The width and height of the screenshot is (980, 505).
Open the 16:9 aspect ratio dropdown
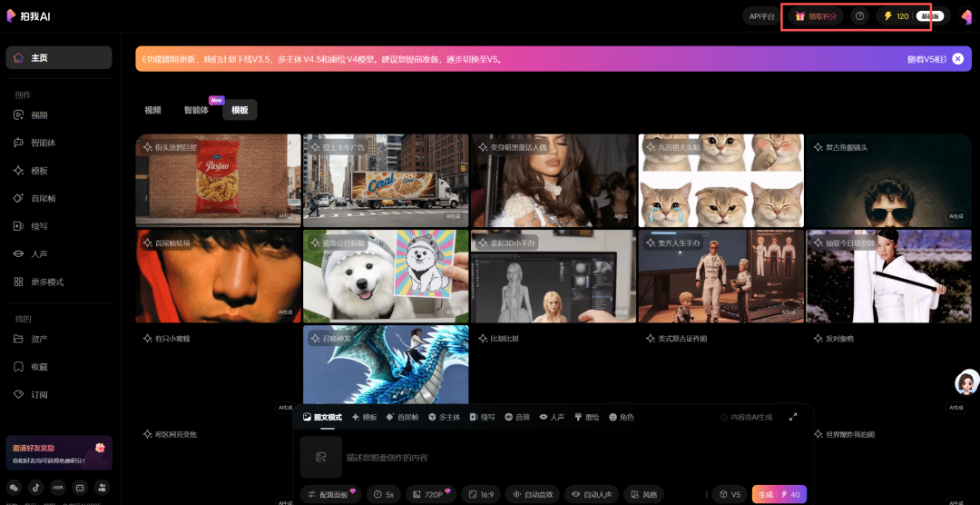tap(481, 494)
